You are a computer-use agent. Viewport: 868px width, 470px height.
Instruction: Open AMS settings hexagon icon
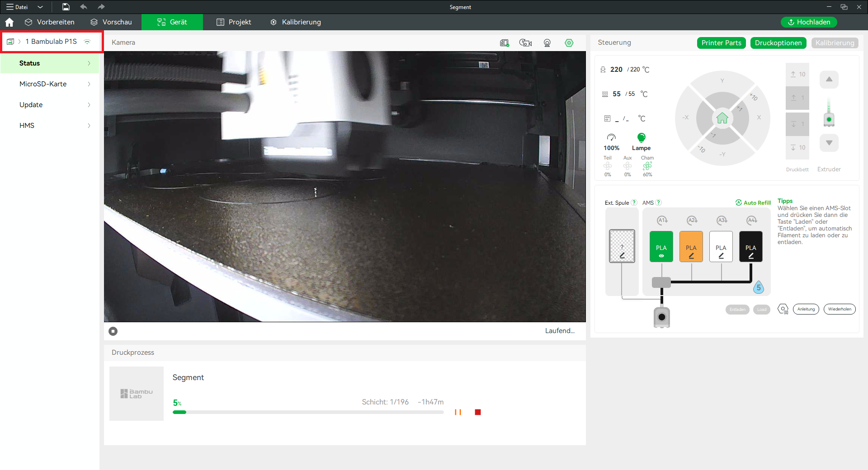pyautogui.click(x=783, y=309)
